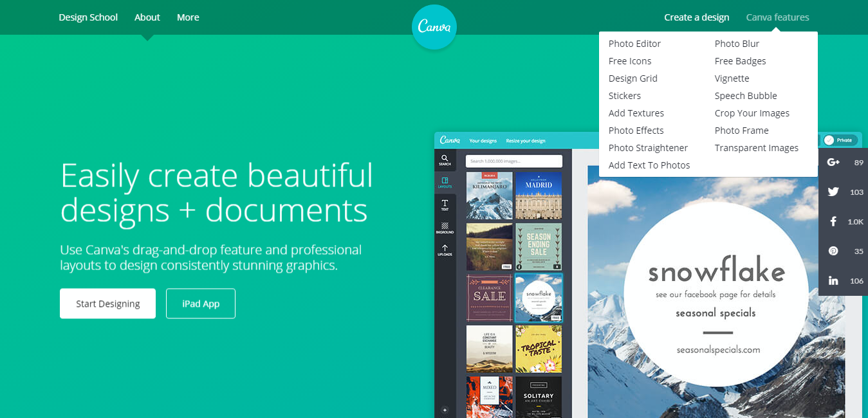The image size is (868, 418).
Task: Open Uploads in the editor sidebar
Action: click(x=445, y=250)
